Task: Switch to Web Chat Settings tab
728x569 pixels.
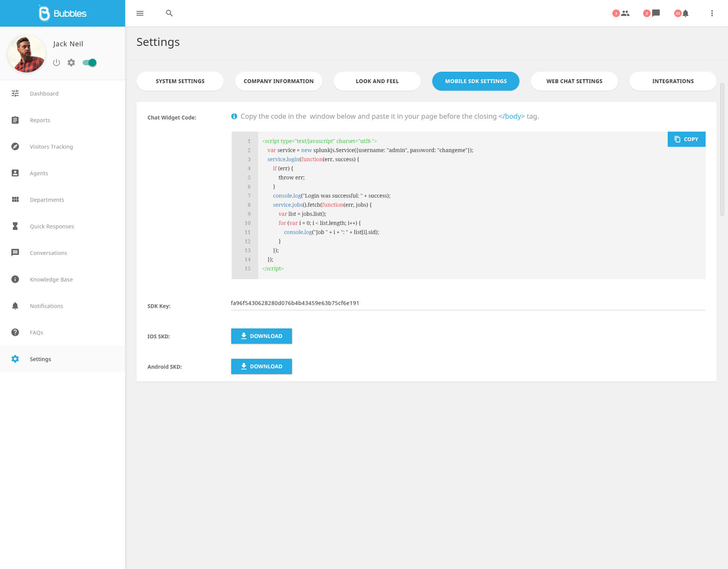Action: (574, 81)
